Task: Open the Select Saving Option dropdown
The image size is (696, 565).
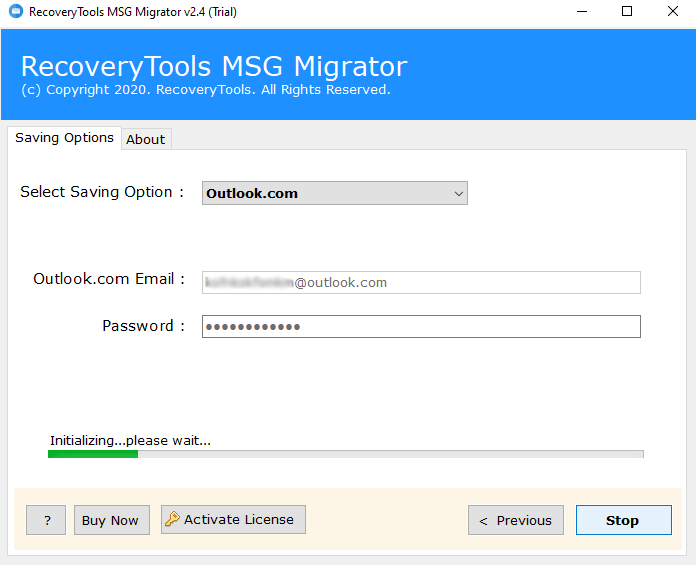Action: pos(335,193)
